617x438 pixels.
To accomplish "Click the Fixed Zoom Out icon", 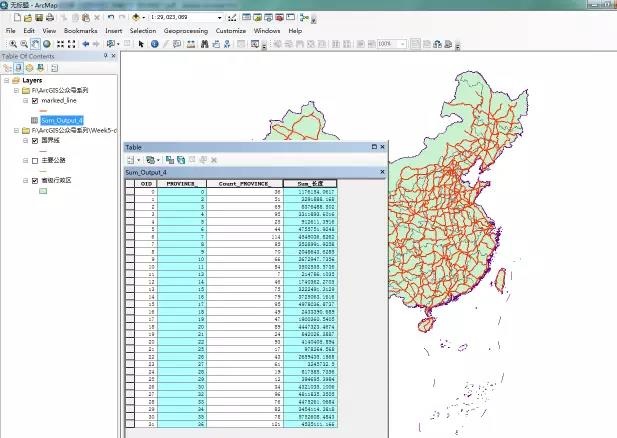I will (x=72, y=44).
